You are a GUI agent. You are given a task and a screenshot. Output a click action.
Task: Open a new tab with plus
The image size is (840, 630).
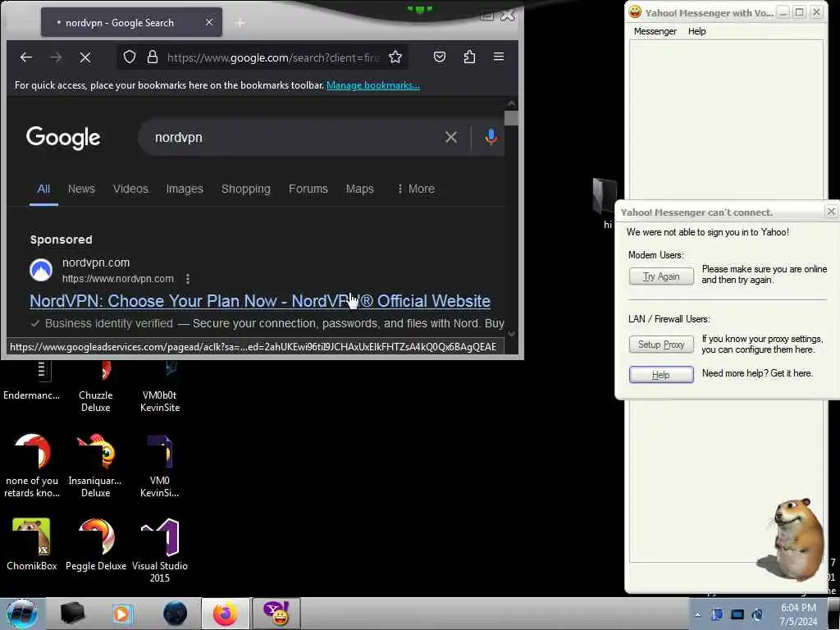[240, 23]
